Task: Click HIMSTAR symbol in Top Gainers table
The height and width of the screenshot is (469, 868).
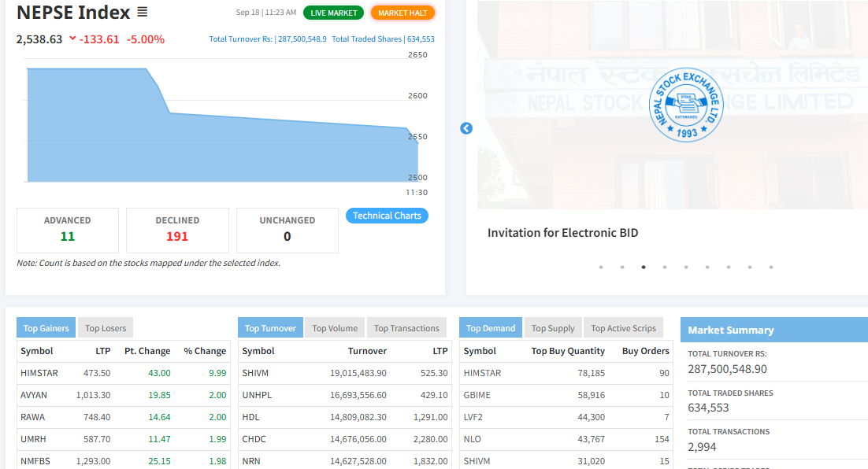Action: pos(39,373)
